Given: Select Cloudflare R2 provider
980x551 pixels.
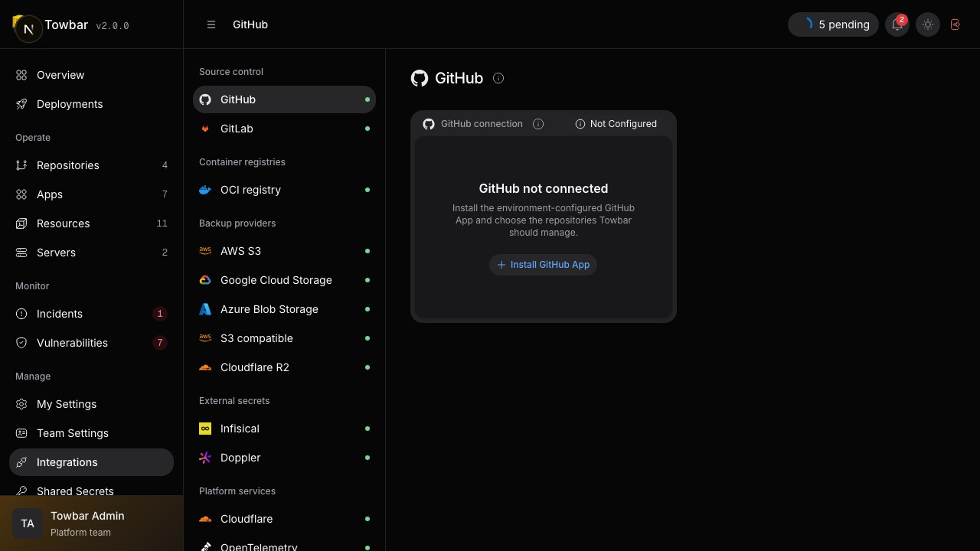Looking at the screenshot, I should tap(284, 367).
